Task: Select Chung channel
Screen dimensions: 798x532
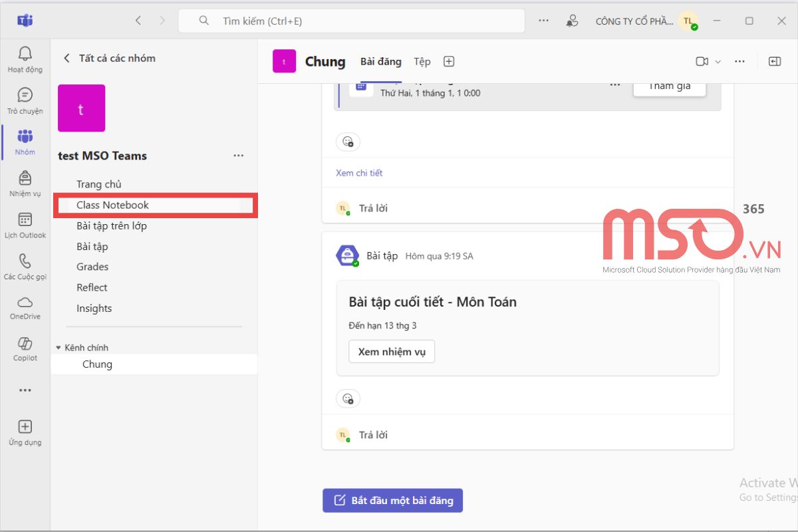Action: (154, 364)
